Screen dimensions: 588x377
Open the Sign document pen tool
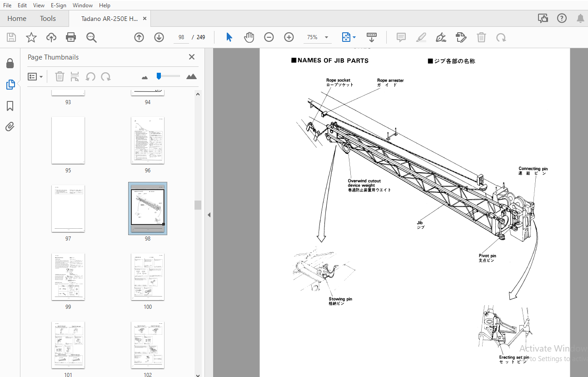pyautogui.click(x=441, y=37)
